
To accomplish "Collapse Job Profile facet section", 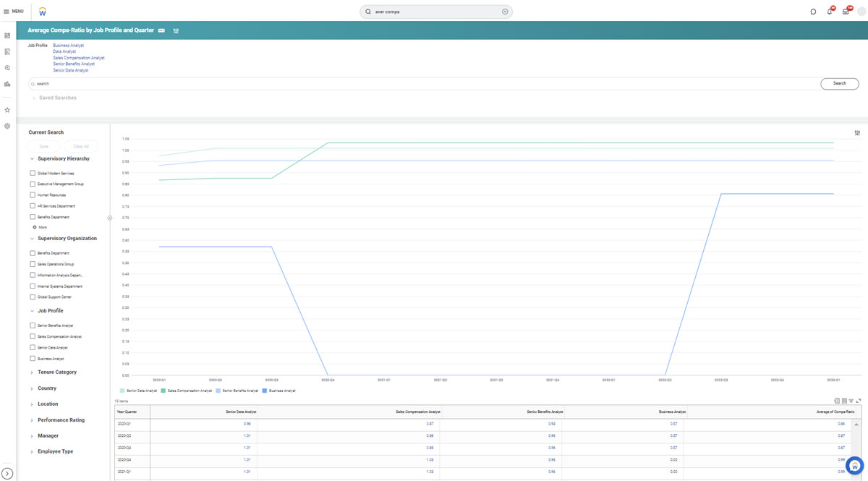I will coord(32,311).
